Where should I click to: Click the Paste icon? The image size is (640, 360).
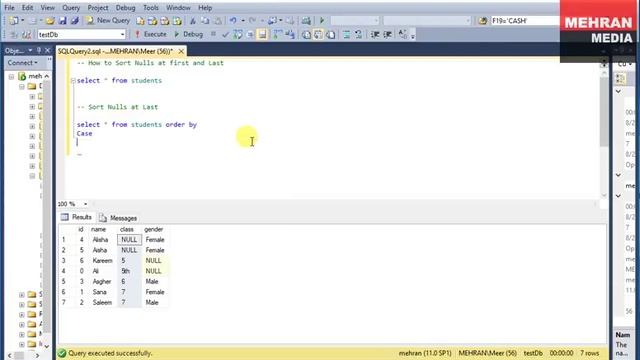pos(218,20)
